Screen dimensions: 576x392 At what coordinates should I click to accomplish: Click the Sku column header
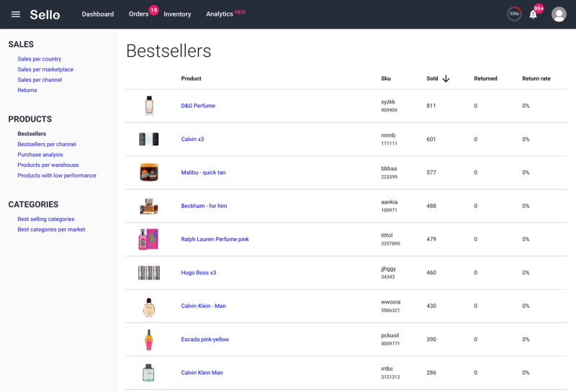[x=386, y=78]
